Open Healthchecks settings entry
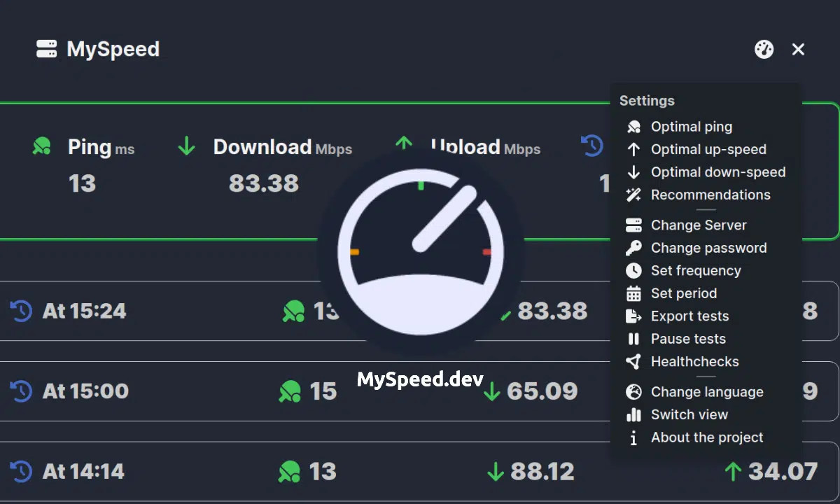 pyautogui.click(x=694, y=362)
